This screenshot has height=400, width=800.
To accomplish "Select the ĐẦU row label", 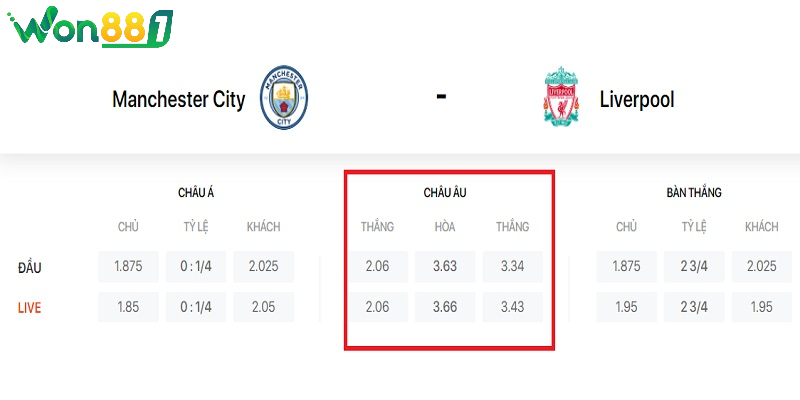I will [30, 267].
